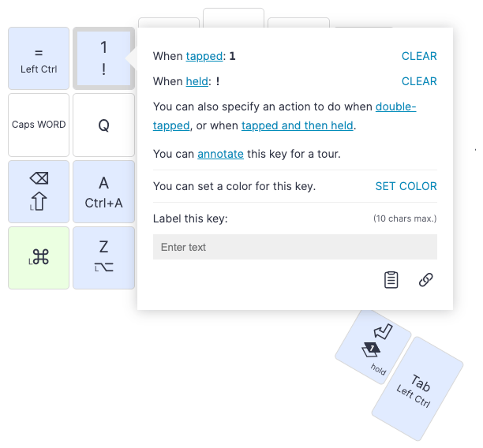Open the annotate link
This screenshot has width=483, height=448.
click(220, 154)
